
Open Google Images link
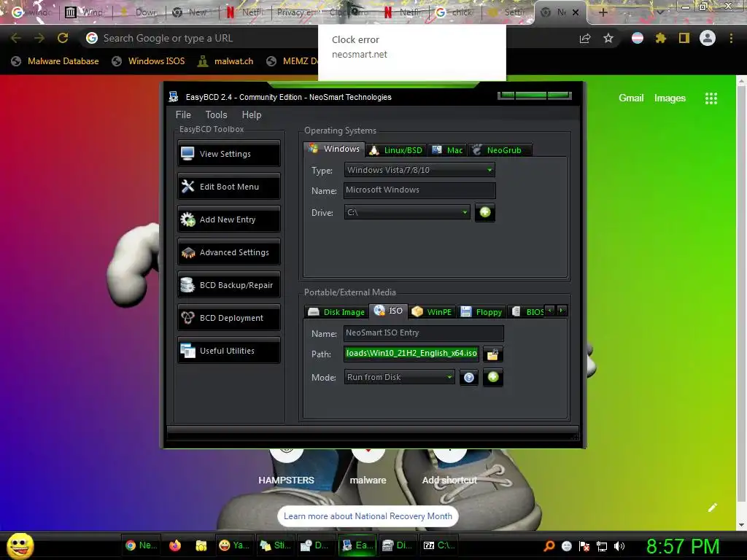[x=670, y=98]
